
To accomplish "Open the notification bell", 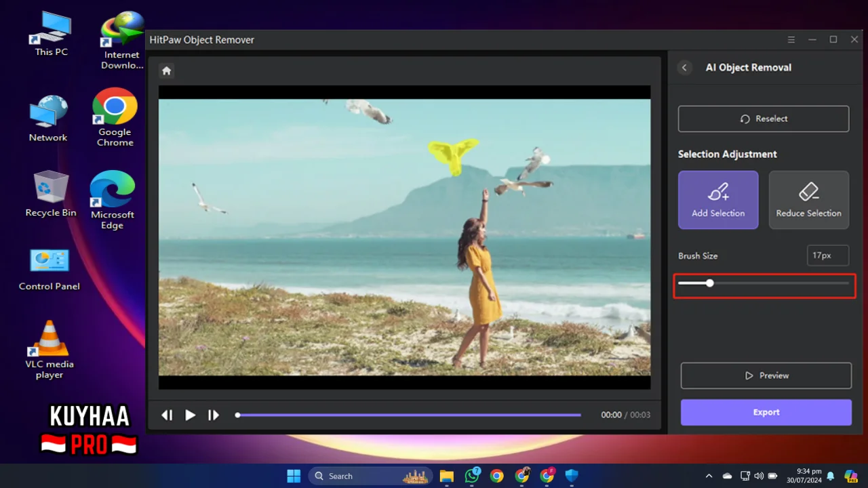I will pyautogui.click(x=831, y=476).
